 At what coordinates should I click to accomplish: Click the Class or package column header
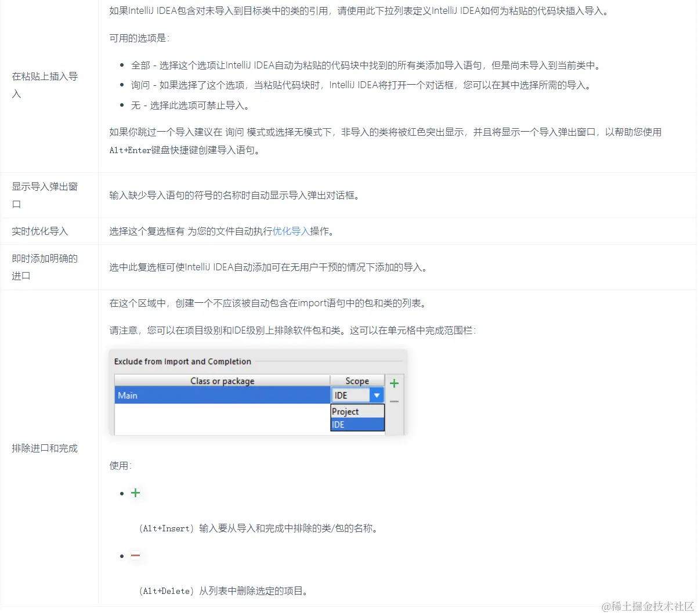tap(222, 381)
